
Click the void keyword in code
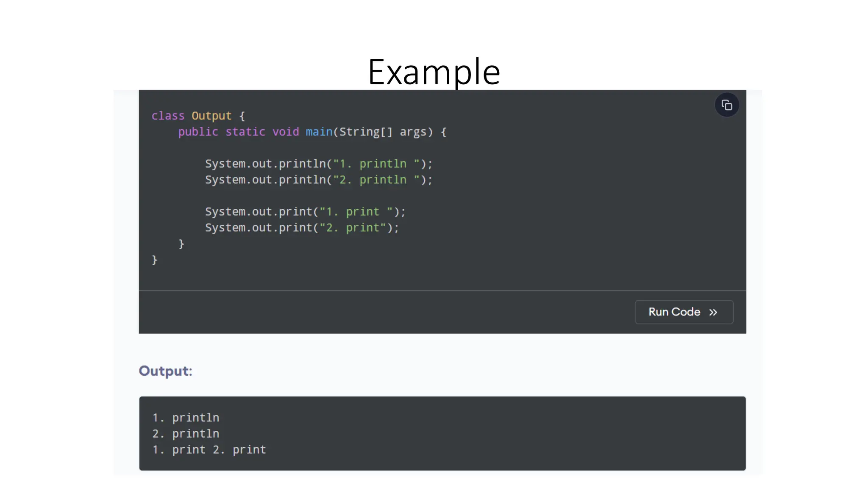tap(285, 132)
